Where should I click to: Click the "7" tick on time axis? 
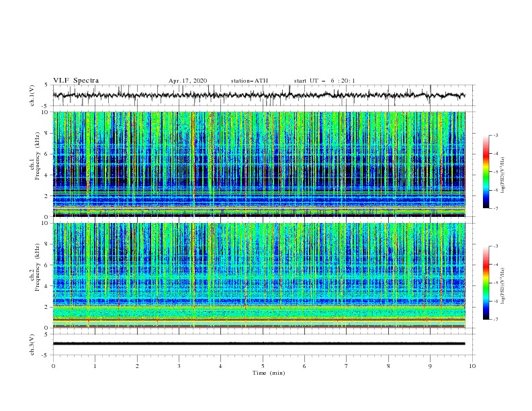(347, 366)
